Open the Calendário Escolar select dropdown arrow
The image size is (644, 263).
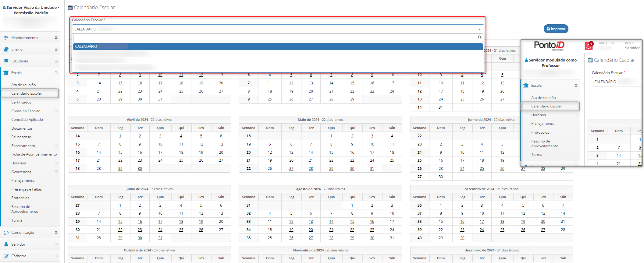tap(479, 29)
